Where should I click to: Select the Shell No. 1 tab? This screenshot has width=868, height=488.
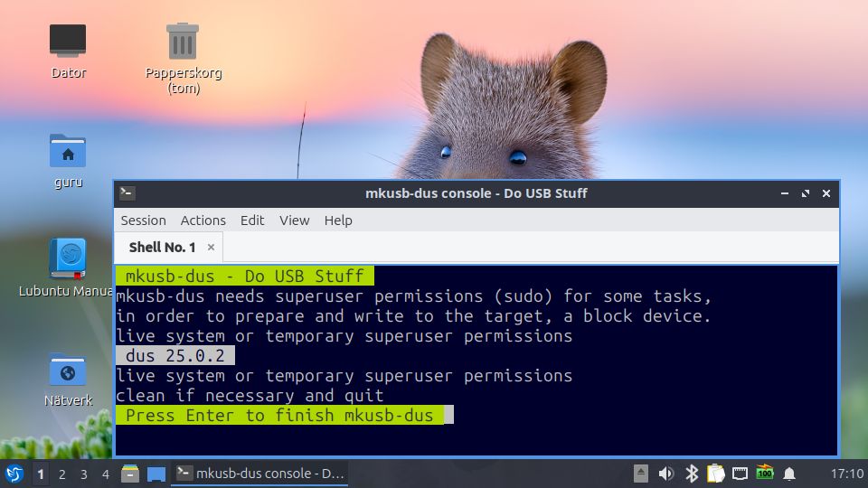pos(162,247)
